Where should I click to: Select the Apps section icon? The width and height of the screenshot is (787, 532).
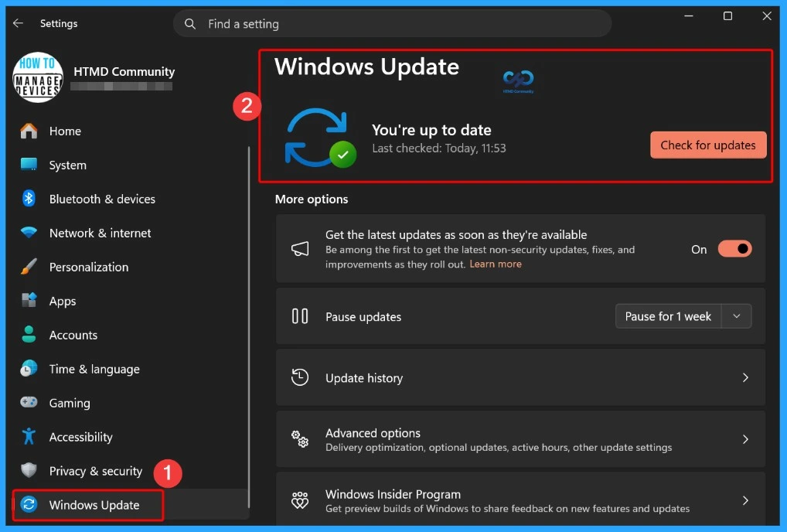(29, 301)
